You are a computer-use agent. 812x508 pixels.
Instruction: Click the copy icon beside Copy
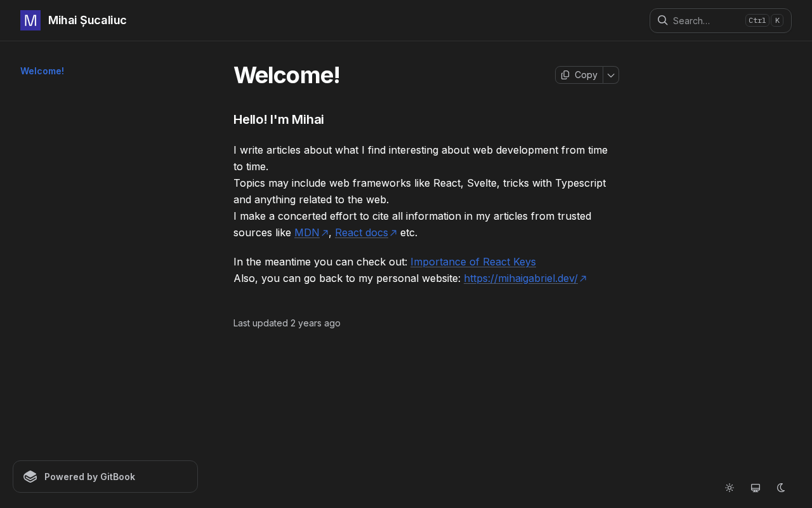[565, 75]
